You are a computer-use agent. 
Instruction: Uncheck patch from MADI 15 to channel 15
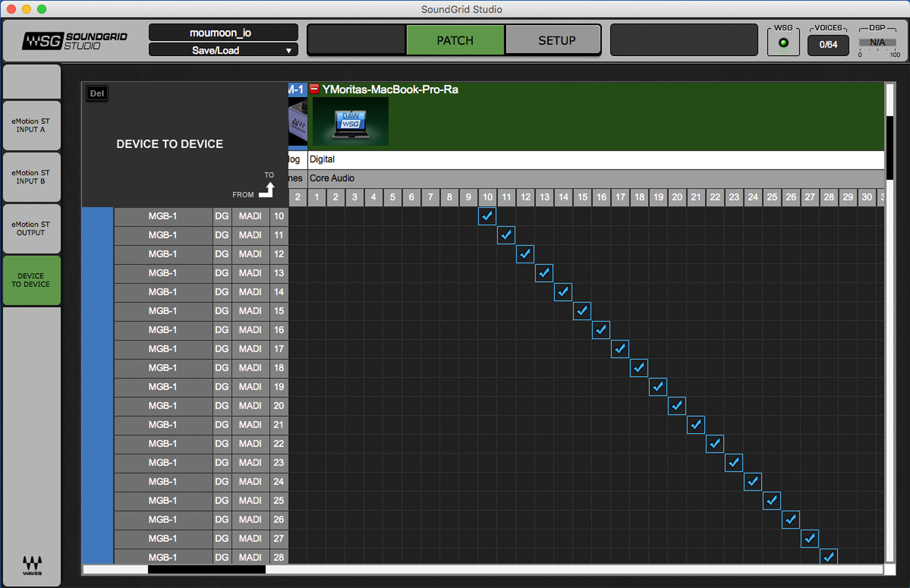point(582,311)
